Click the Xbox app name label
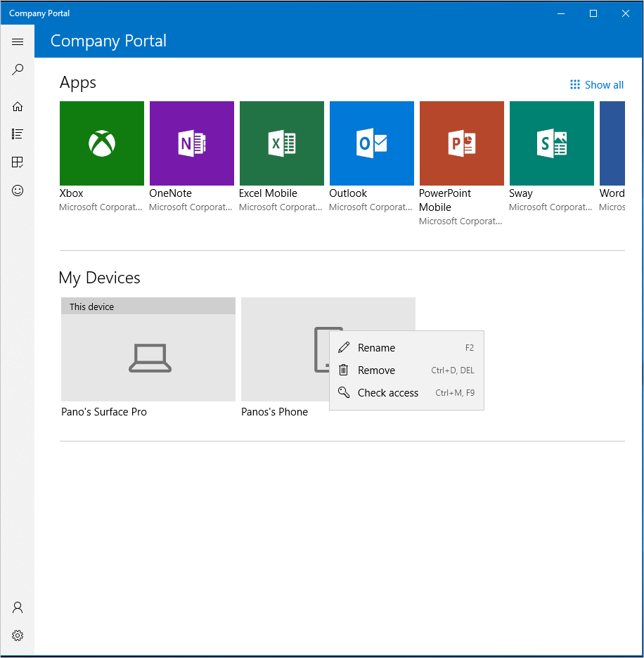The image size is (644, 658). coord(71,193)
